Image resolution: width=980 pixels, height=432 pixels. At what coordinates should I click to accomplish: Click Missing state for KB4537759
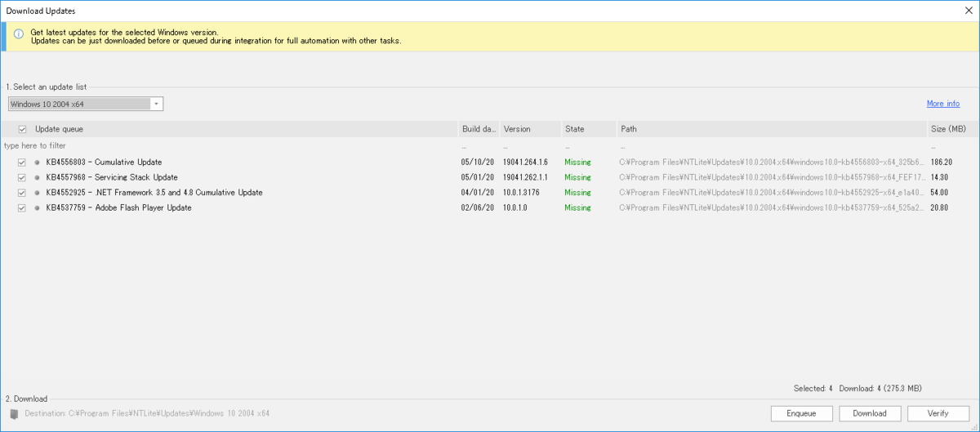[x=577, y=208]
